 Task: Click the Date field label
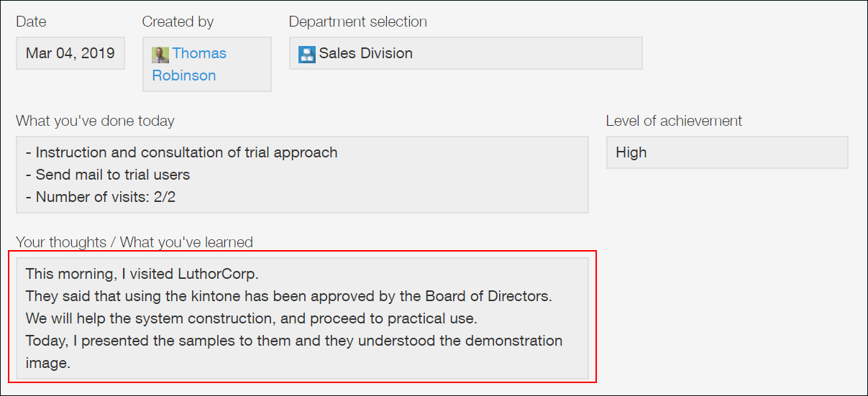(31, 22)
